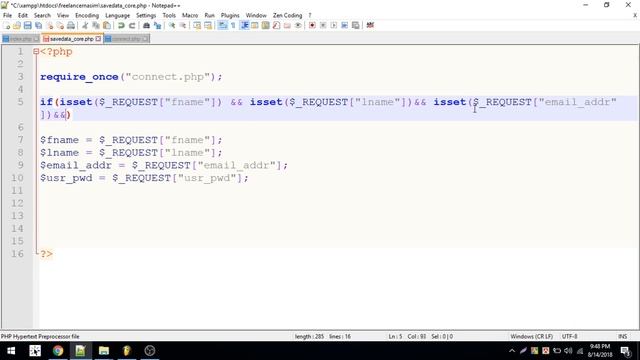Click the Open file toolbar icon
640x360 pixels.
click(17, 25)
